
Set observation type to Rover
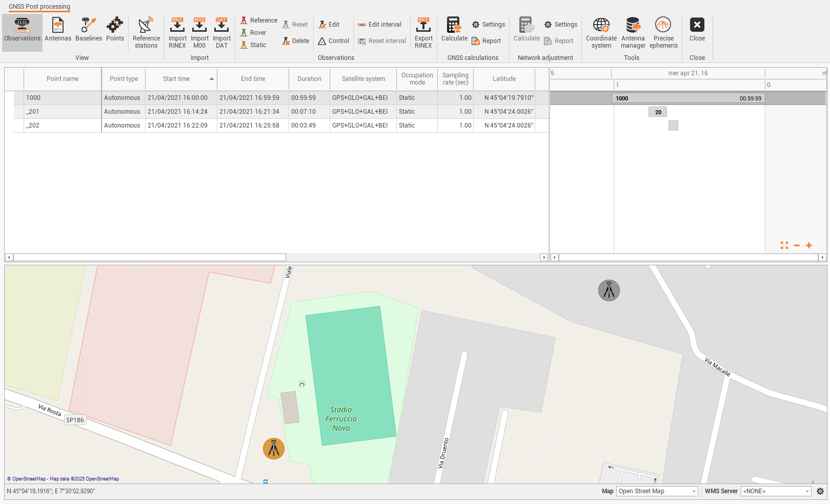[x=254, y=33]
